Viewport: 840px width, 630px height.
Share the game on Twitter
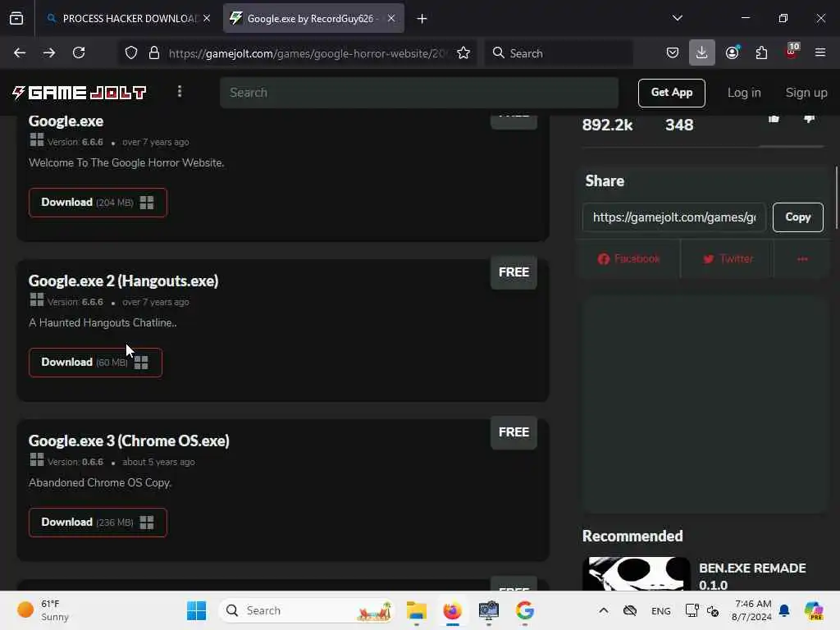728,258
